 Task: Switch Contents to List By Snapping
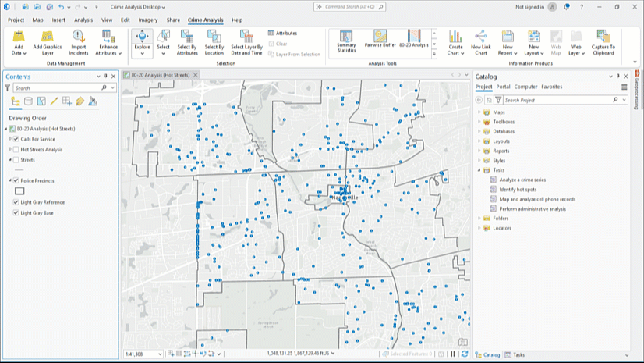click(66, 101)
